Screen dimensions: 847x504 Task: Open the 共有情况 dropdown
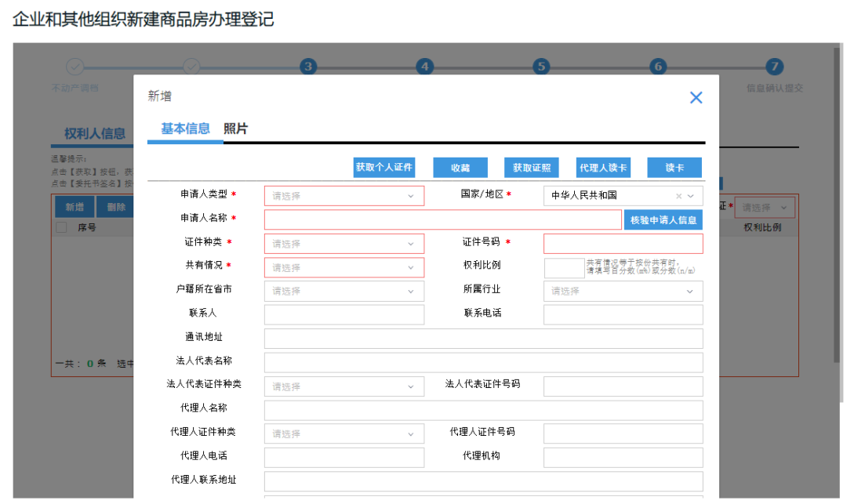point(344,267)
